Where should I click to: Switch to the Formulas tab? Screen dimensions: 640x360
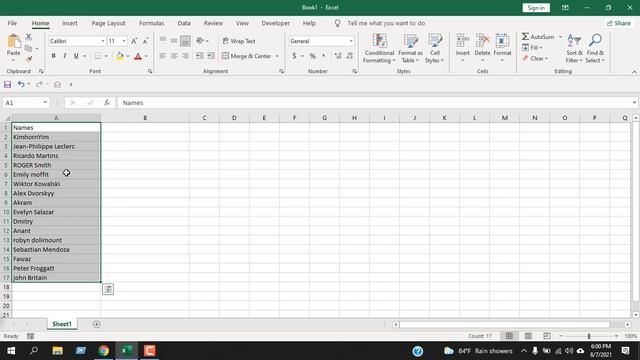151,23
